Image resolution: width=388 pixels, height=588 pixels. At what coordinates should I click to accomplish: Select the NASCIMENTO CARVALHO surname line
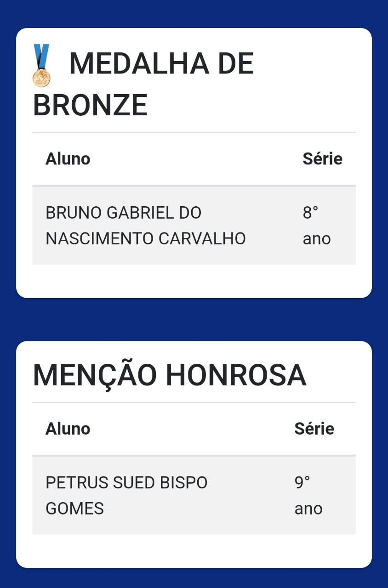point(145,239)
